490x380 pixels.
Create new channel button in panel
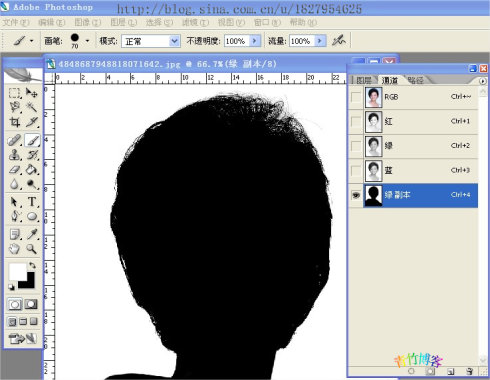click(451, 371)
